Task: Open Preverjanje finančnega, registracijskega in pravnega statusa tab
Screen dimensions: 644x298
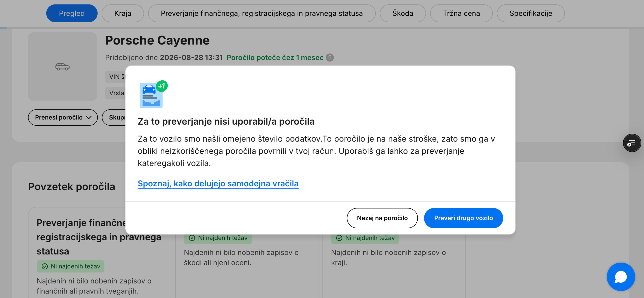Action: [262, 13]
